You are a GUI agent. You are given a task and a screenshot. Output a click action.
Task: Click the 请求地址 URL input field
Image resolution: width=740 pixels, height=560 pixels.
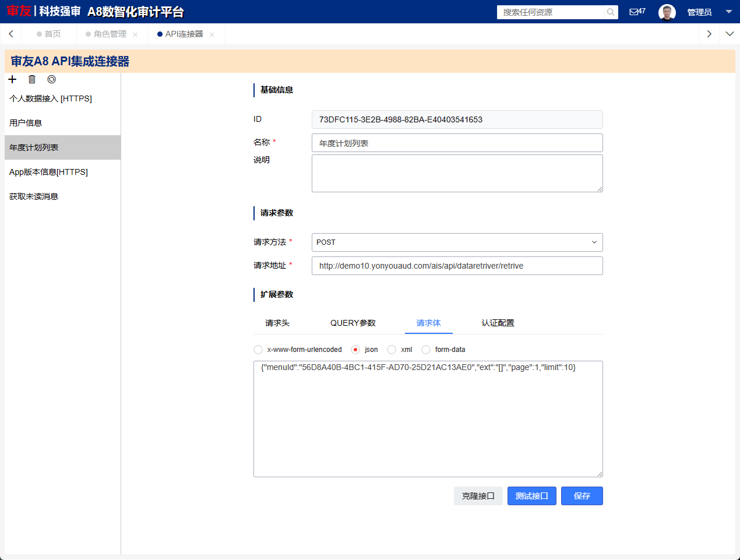click(x=457, y=266)
